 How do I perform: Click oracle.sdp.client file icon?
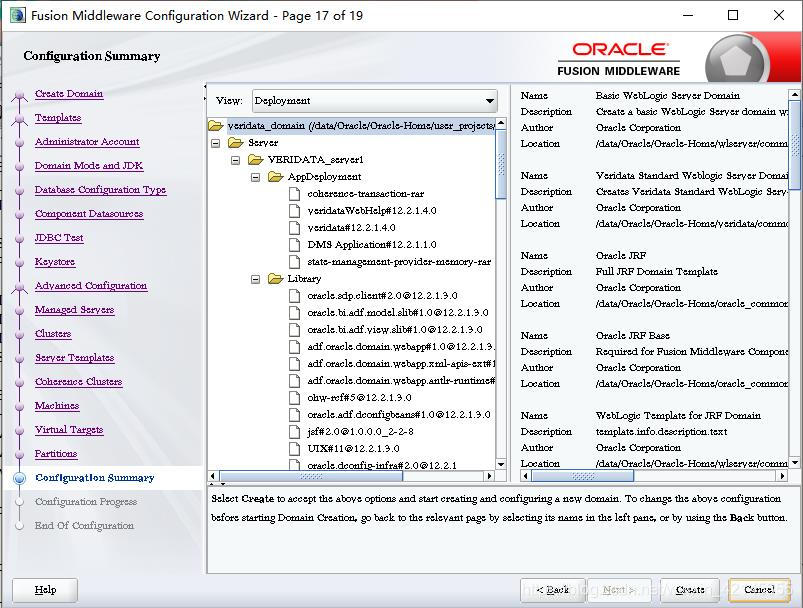294,296
